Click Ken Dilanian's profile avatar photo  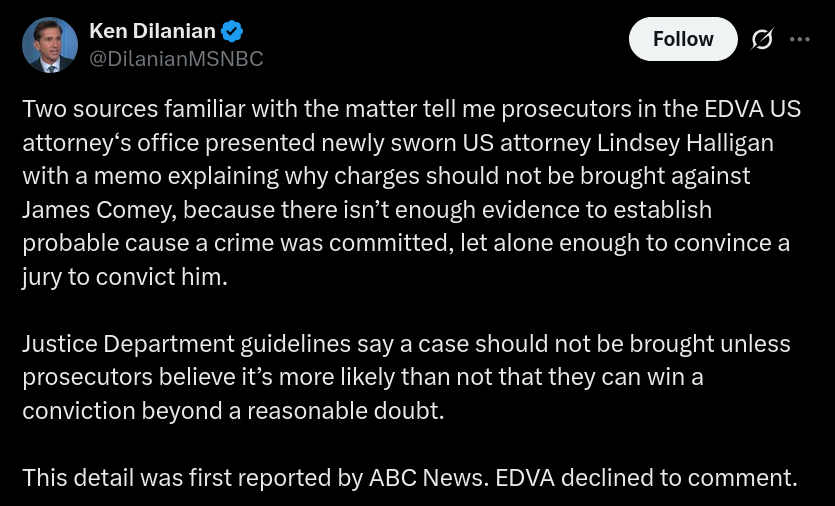[50, 45]
